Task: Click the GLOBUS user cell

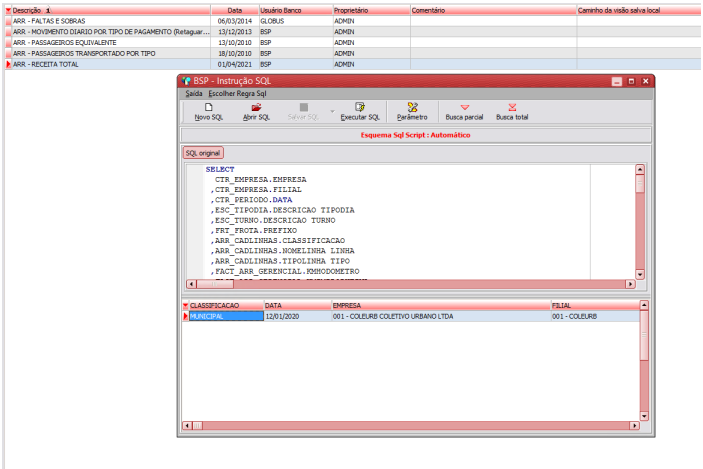Action: click(x=295, y=21)
